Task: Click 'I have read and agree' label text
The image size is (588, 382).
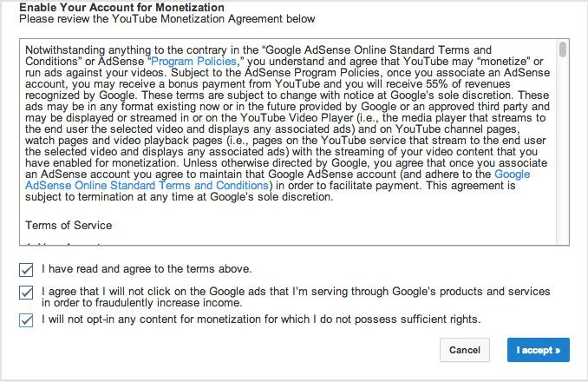Action: pyautogui.click(x=147, y=269)
